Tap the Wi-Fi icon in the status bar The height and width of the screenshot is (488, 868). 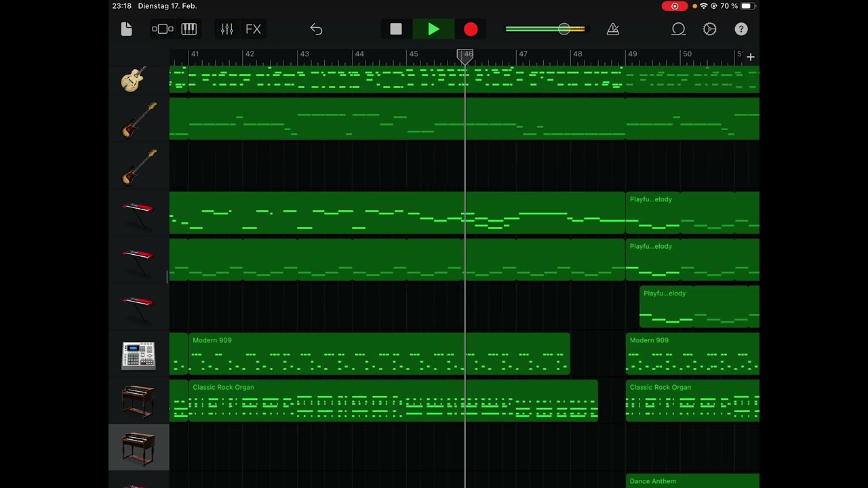(704, 6)
